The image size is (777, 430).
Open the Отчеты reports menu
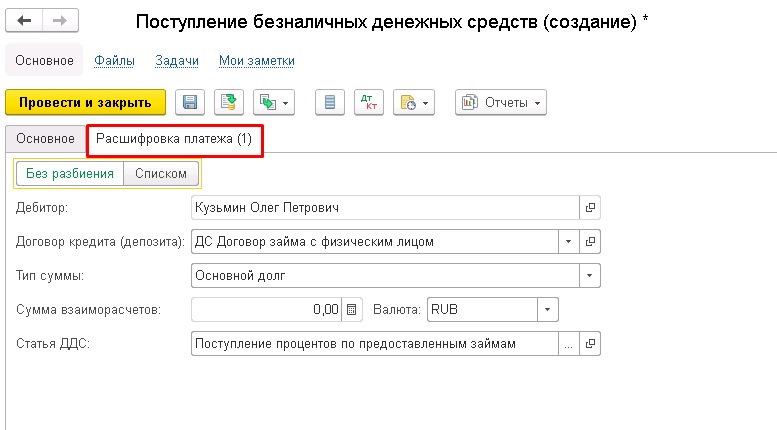(x=500, y=103)
